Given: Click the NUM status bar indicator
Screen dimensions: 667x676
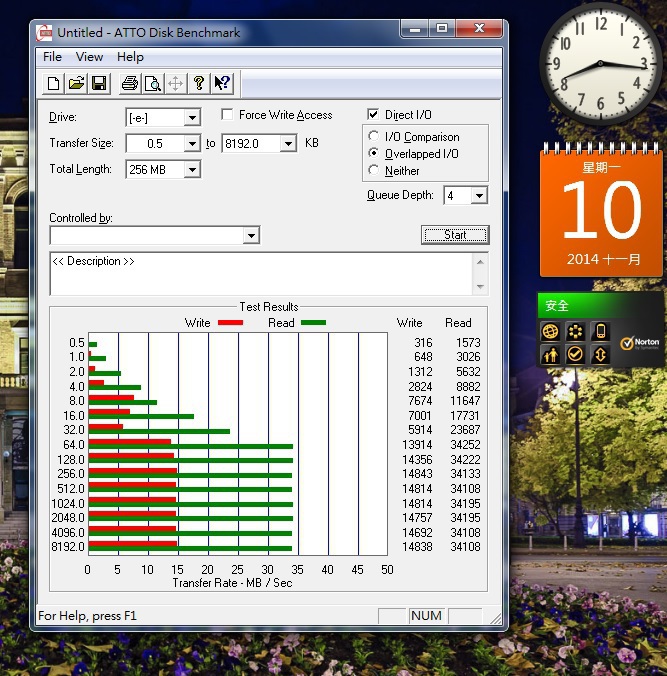Looking at the screenshot, I should pyautogui.click(x=426, y=616).
